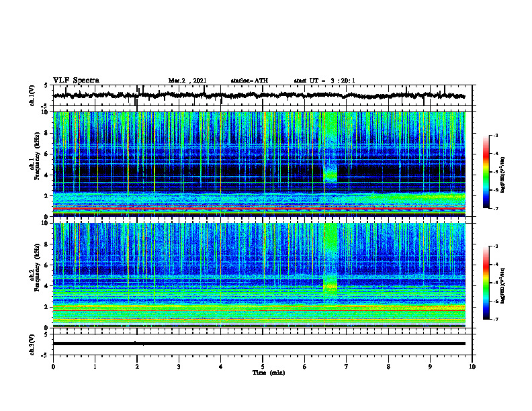The height and width of the screenshot is (411, 532).
Task: Click the ch.1 Frequency (kHz) axis label
Action: pyautogui.click(x=35, y=154)
